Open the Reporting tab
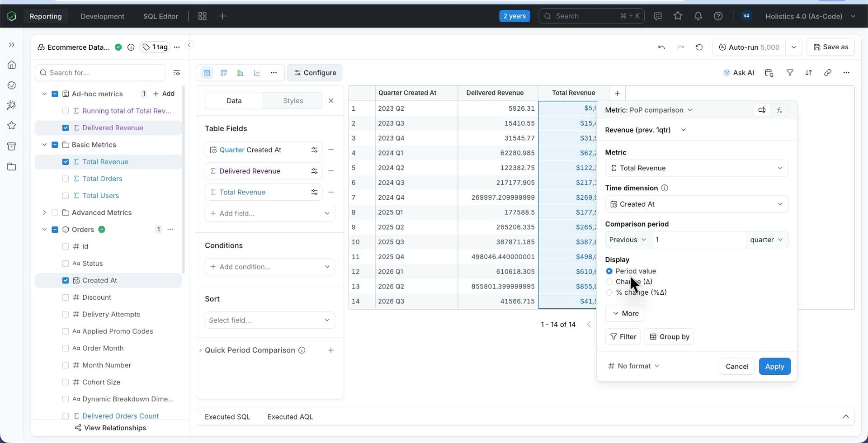This screenshot has width=868, height=443. tap(46, 16)
